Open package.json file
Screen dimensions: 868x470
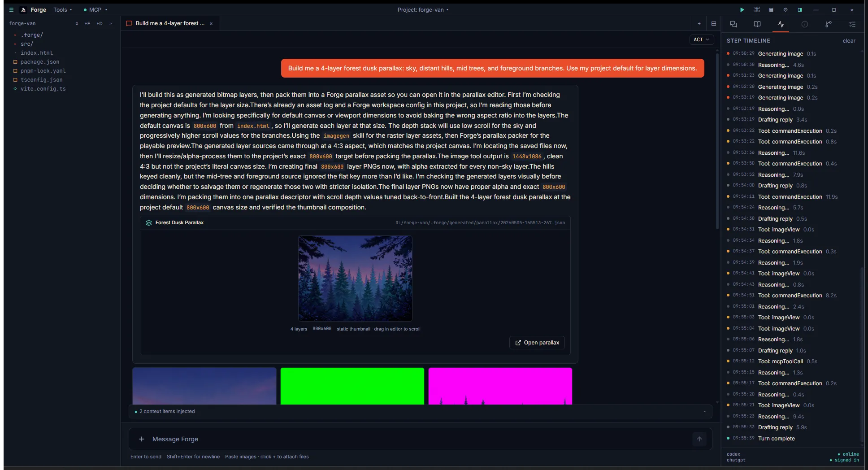point(39,62)
